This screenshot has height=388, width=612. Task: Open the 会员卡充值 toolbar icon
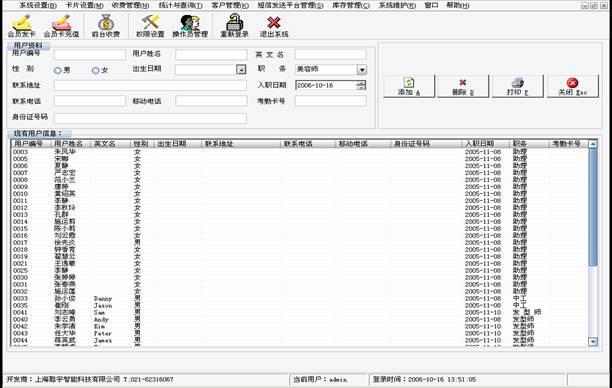tap(61, 26)
